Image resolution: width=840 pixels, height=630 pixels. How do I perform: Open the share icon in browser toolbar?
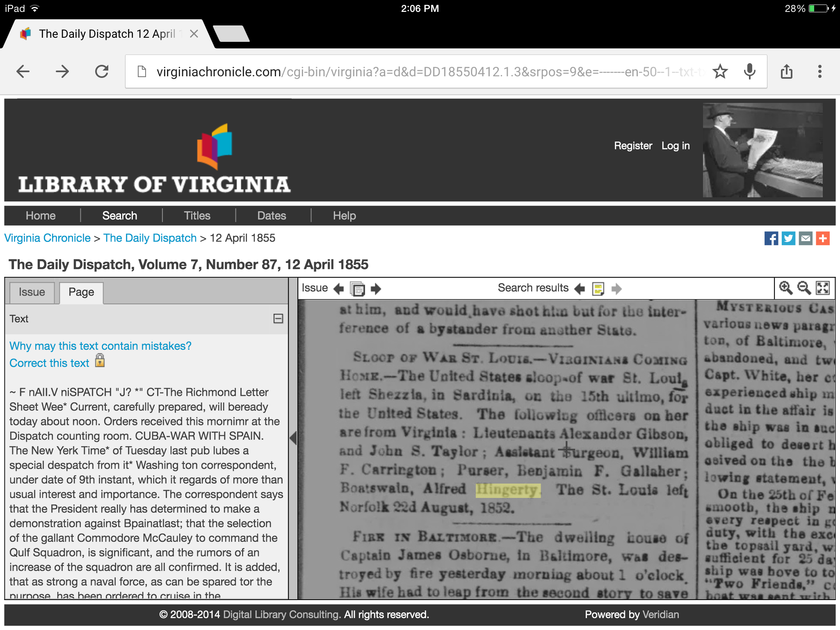coord(786,72)
